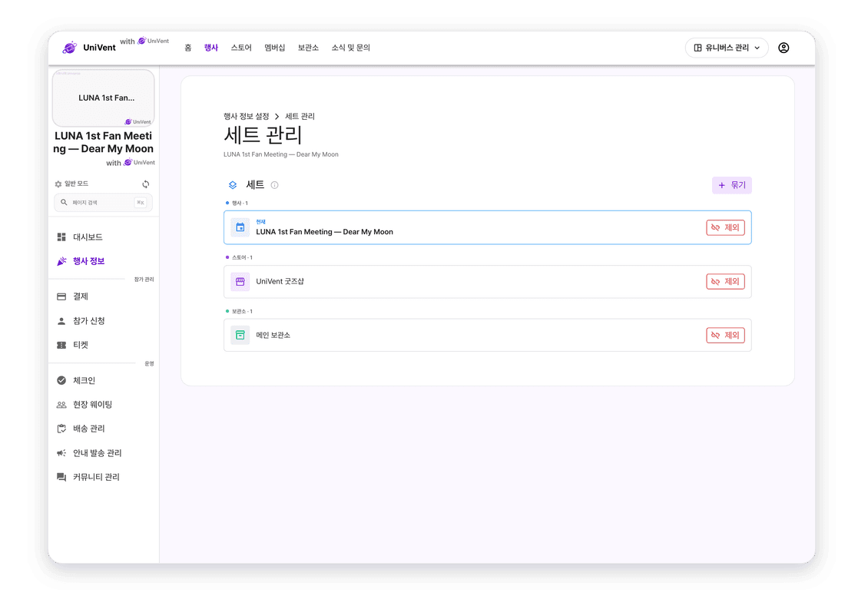
Task: Click the LUNA 1st Fan event thumbnail
Action: point(104,98)
